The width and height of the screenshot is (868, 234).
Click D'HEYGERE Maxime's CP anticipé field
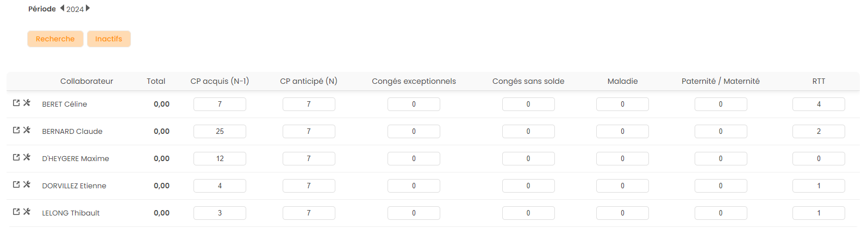309,158
